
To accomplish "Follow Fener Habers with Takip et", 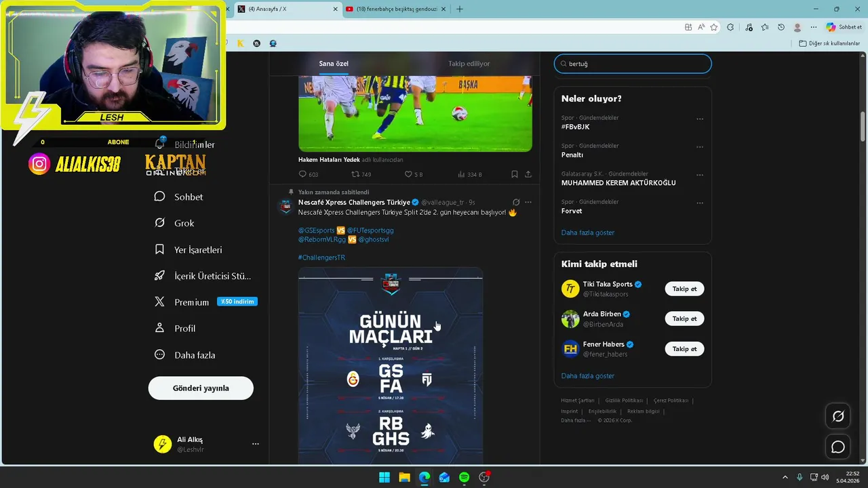I will tap(684, 349).
